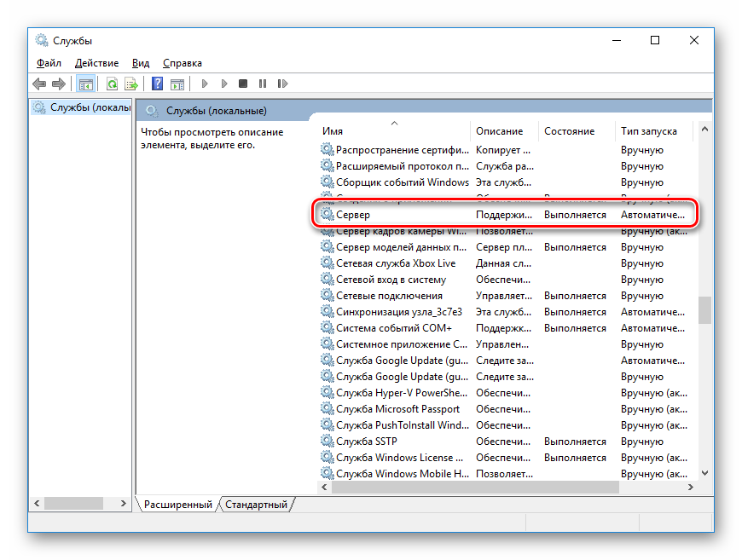
Task: Click the vertical scrollbar thumb in services list
Action: [x=704, y=310]
